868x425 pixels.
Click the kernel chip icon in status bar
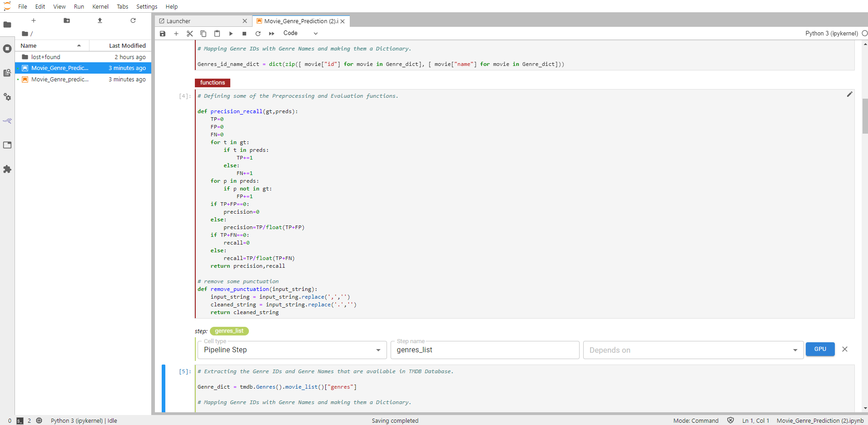pos(40,420)
